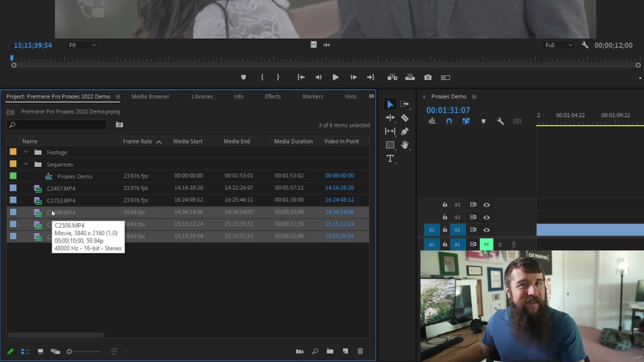Toggle insert sequences as nests button
The height and width of the screenshot is (362, 644).
(x=432, y=121)
